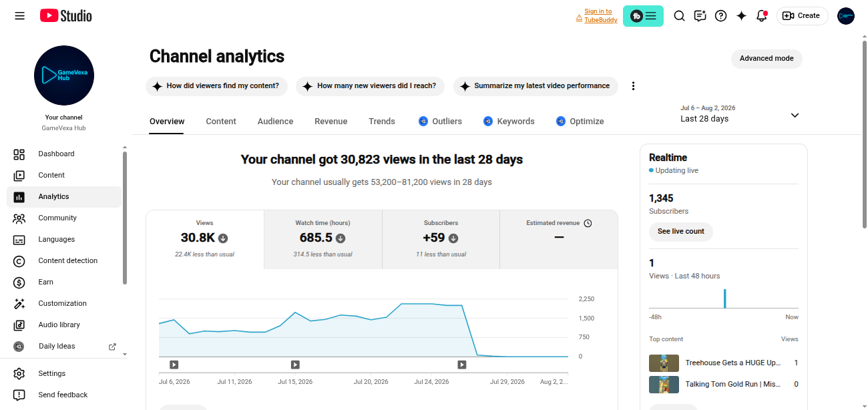Click the sidebar scrollbar thumb
Viewport: 868px width, 410px height.
[124, 218]
